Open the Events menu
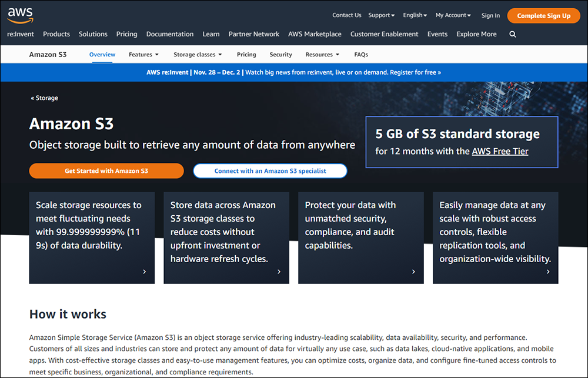 pyautogui.click(x=437, y=34)
